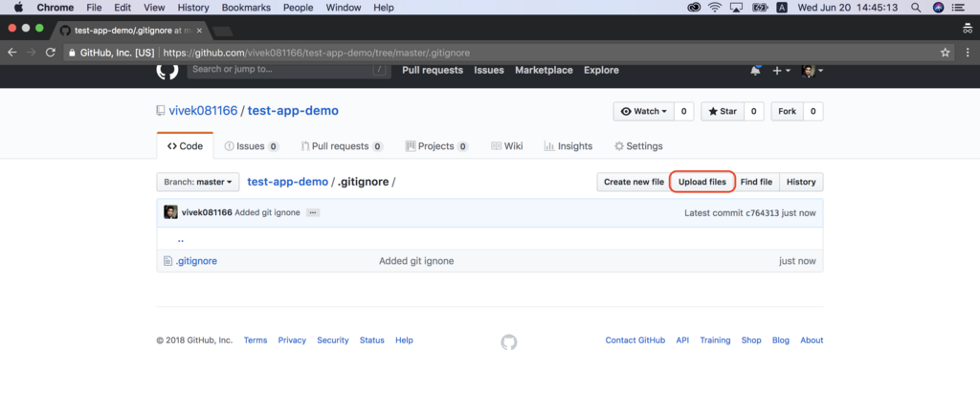Click vivek081166 avatar in commit row
This screenshot has width=980, height=394.
[x=170, y=212]
